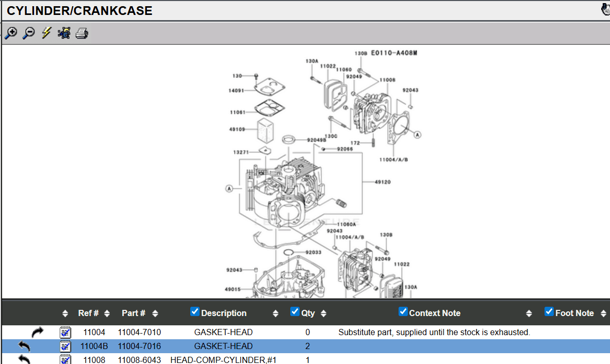This screenshot has width=610, height=364.
Task: Print the parts diagram
Action: (x=82, y=34)
